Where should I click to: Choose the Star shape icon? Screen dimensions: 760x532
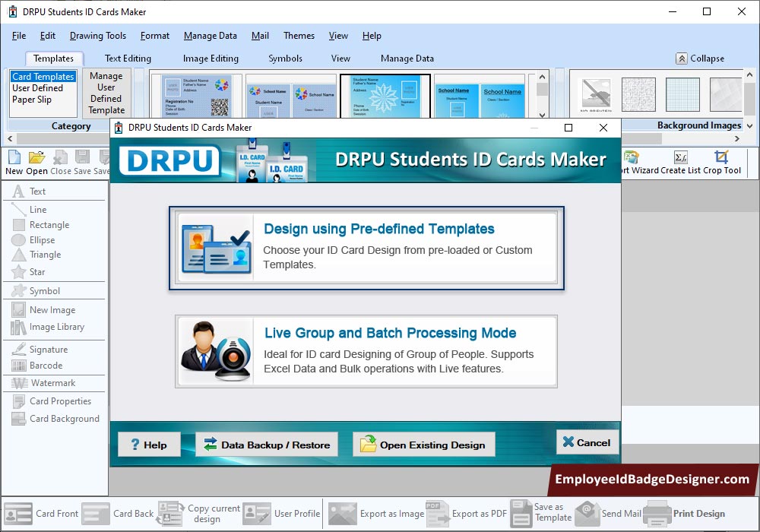pos(18,272)
